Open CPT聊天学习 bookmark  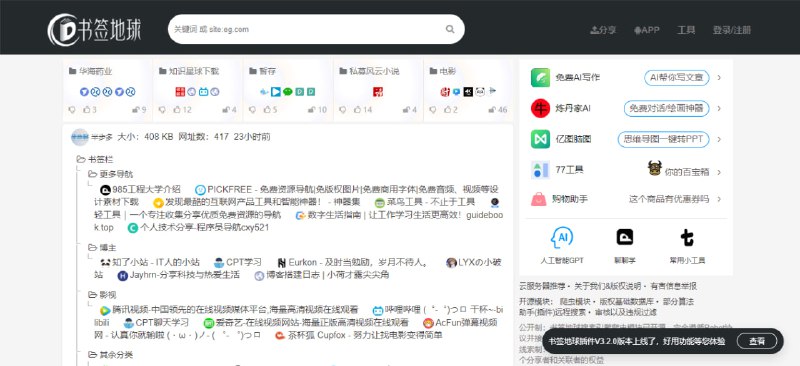tap(156, 323)
